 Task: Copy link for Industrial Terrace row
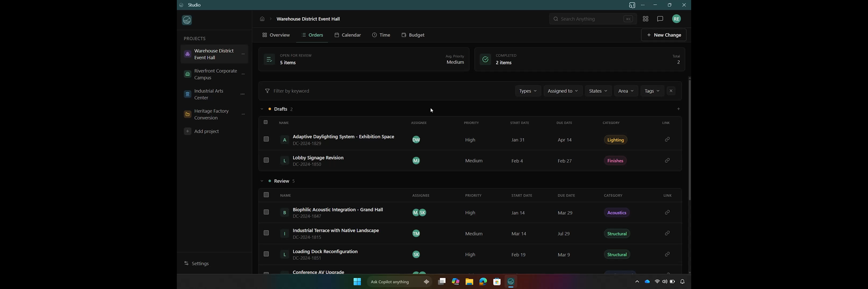[x=667, y=233]
